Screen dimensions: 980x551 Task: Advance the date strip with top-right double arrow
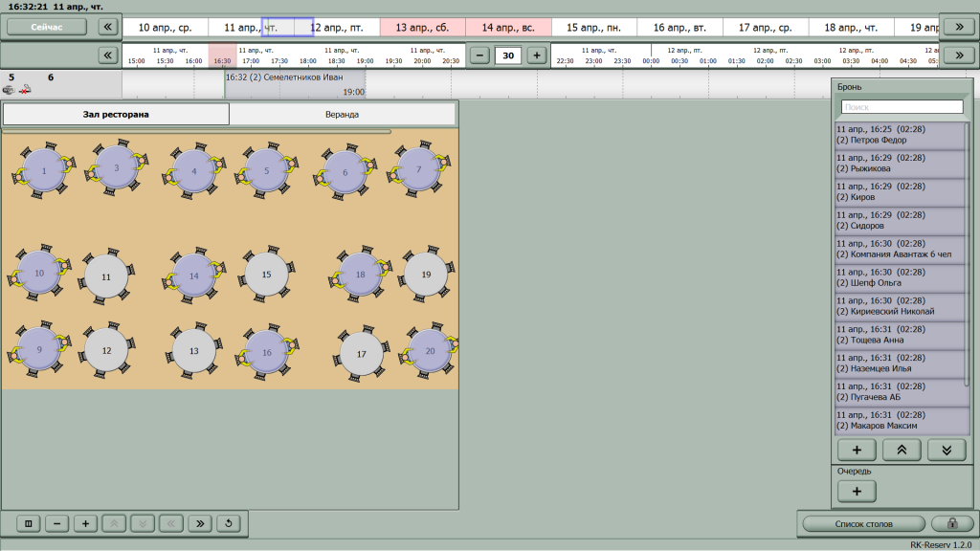(959, 27)
